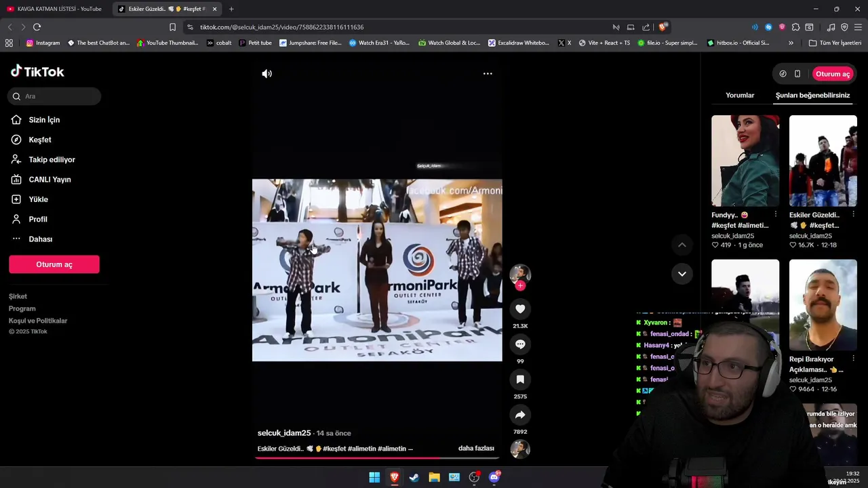Click the TikTok logo
The image size is (868, 488).
(37, 71)
